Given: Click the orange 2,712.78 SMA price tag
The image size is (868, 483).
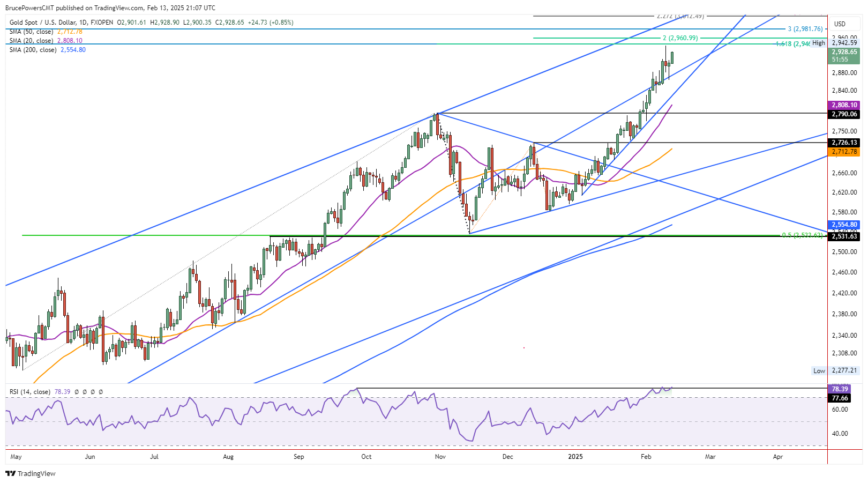Looking at the screenshot, I should tap(844, 152).
